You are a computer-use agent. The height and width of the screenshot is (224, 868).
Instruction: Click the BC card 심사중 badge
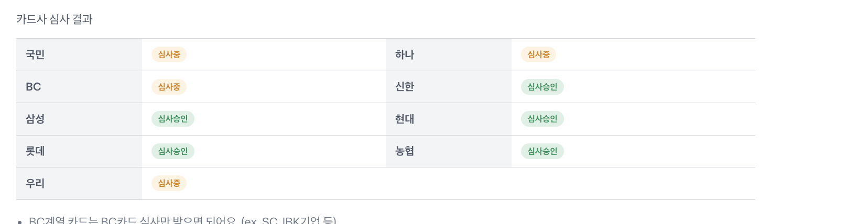[169, 87]
